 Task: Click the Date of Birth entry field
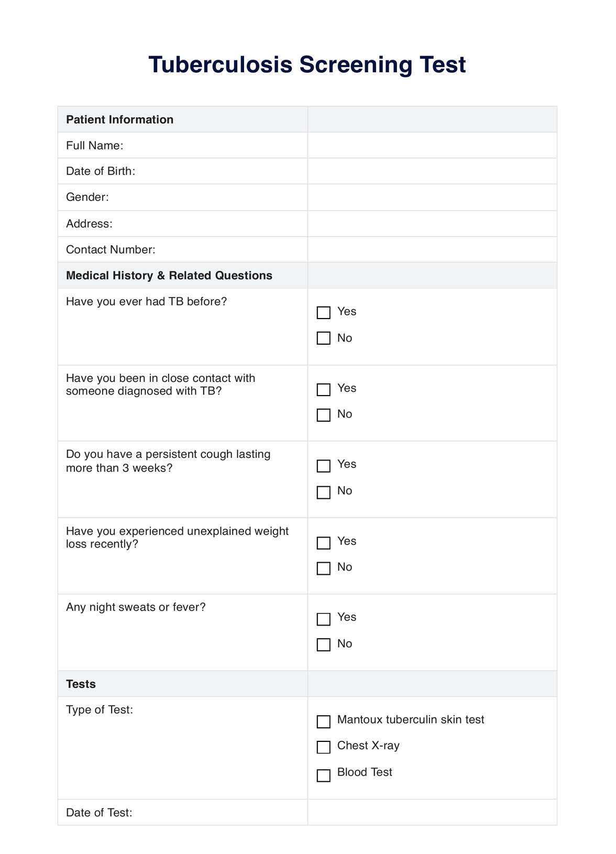(432, 171)
